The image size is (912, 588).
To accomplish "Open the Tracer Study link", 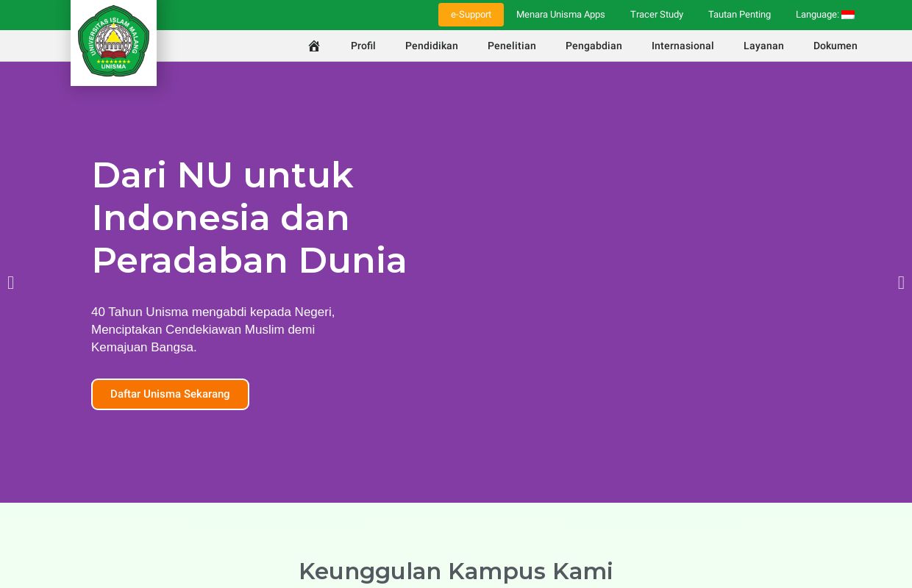I will click(x=657, y=15).
